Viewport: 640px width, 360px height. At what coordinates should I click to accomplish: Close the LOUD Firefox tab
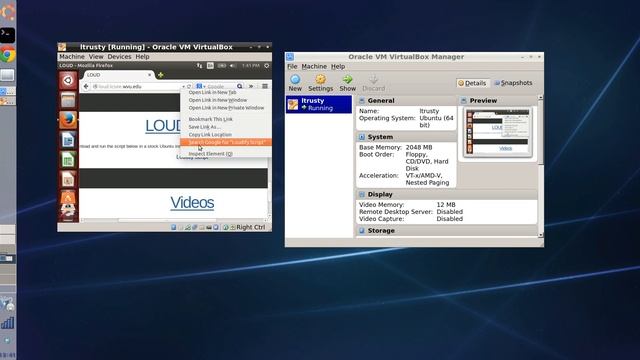coord(149,75)
